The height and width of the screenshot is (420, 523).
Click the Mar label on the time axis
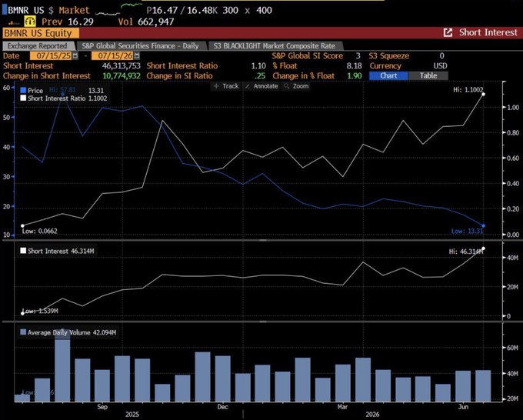click(342, 407)
